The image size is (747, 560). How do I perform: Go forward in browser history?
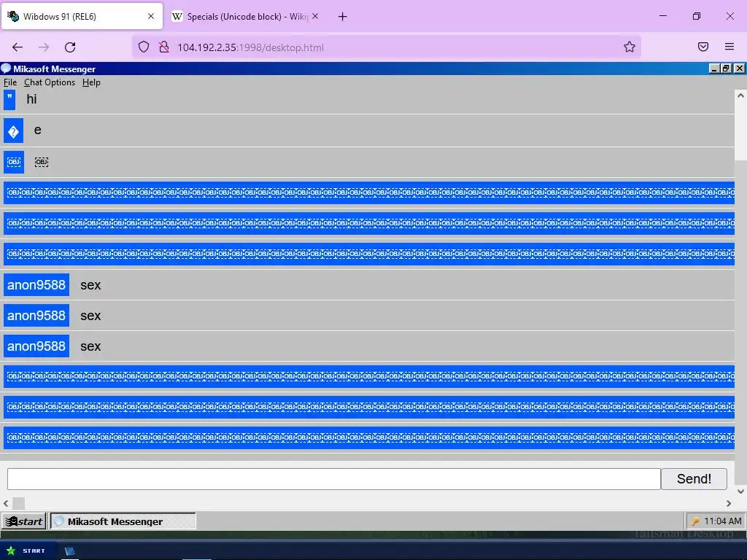[x=44, y=47]
